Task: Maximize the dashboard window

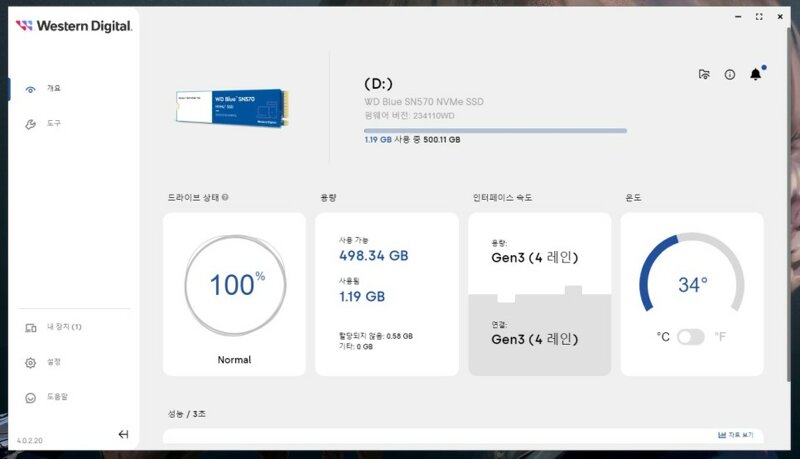Action: (759, 17)
